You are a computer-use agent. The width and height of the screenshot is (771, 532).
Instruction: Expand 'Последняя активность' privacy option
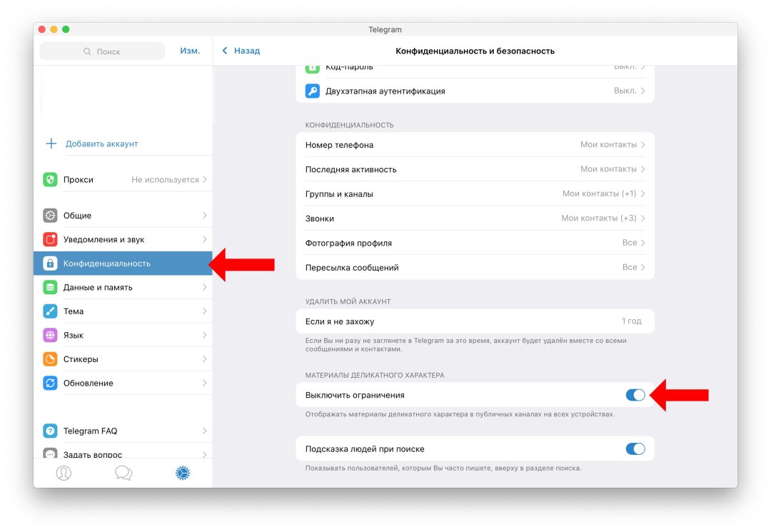point(475,169)
